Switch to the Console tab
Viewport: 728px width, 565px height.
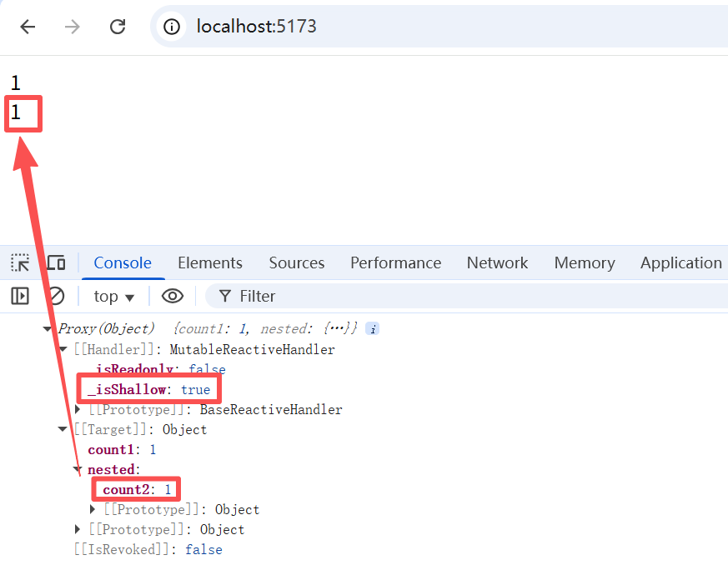[x=123, y=263]
